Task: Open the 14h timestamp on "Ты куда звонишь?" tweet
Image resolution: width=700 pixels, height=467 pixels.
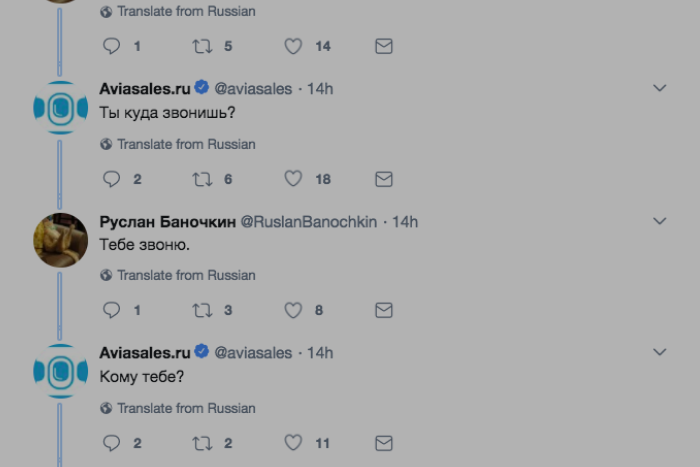Action: (320, 89)
